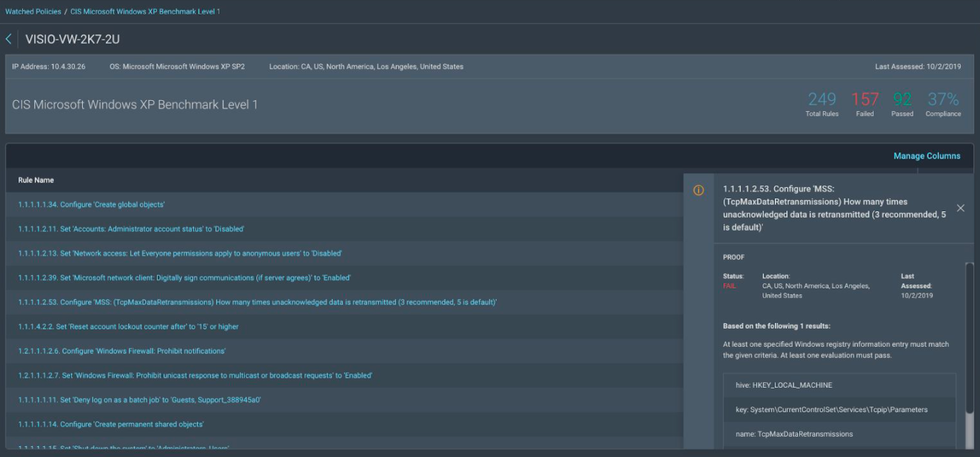The width and height of the screenshot is (980, 457).
Task: Click the back chevron beside VISIO-VW-2K7-2U
Action: 9,39
